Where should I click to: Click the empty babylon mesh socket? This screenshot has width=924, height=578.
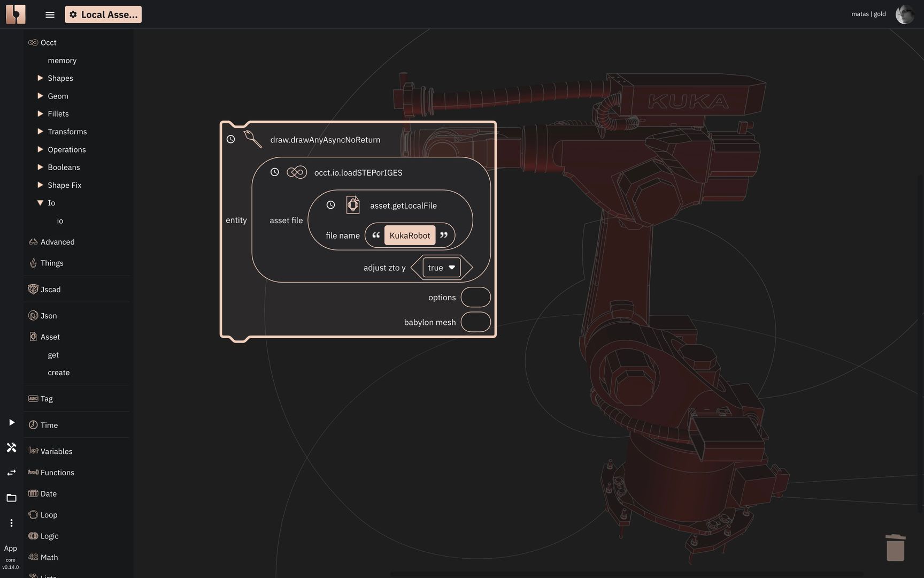click(475, 322)
